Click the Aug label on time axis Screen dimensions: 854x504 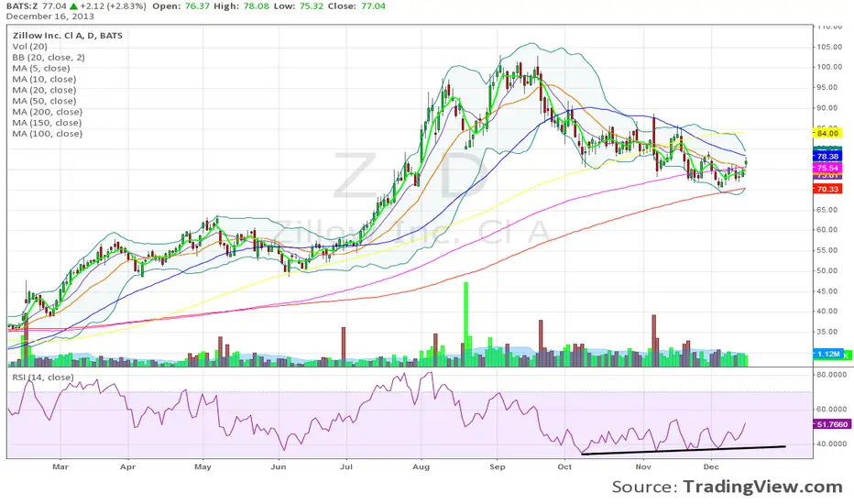(421, 467)
